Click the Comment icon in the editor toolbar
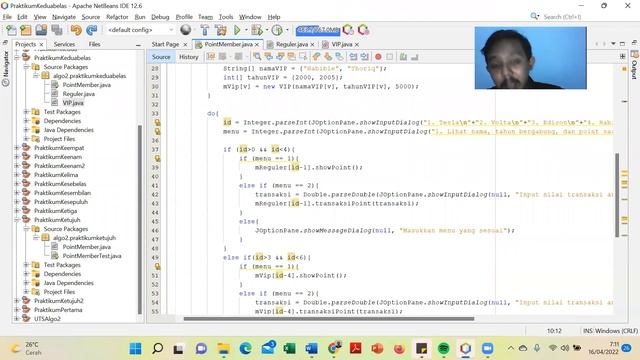This screenshot has width=640, height=360. (x=403, y=57)
